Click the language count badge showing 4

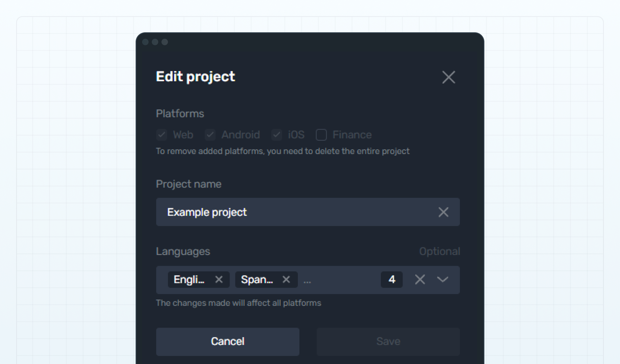[x=392, y=280]
